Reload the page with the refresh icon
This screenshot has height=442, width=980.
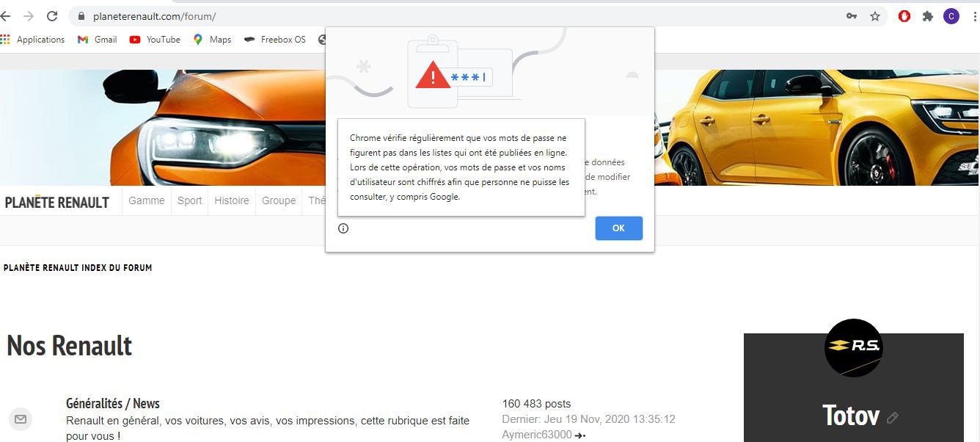pos(52,16)
